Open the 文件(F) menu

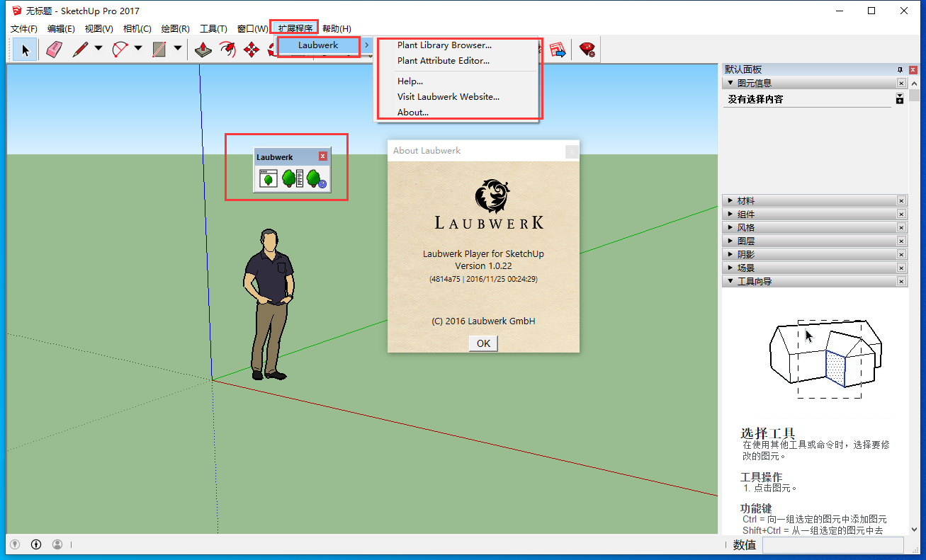(24, 29)
